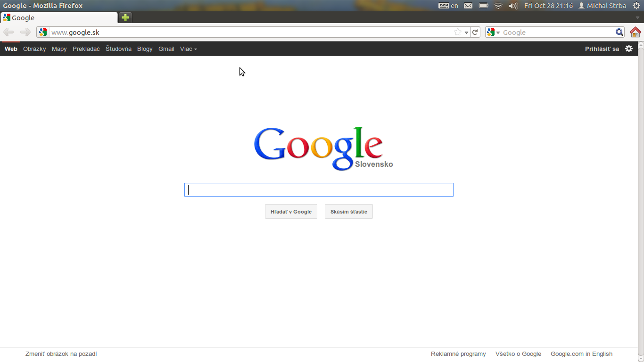
Task: Open the Google.com in English link
Action: 582,354
